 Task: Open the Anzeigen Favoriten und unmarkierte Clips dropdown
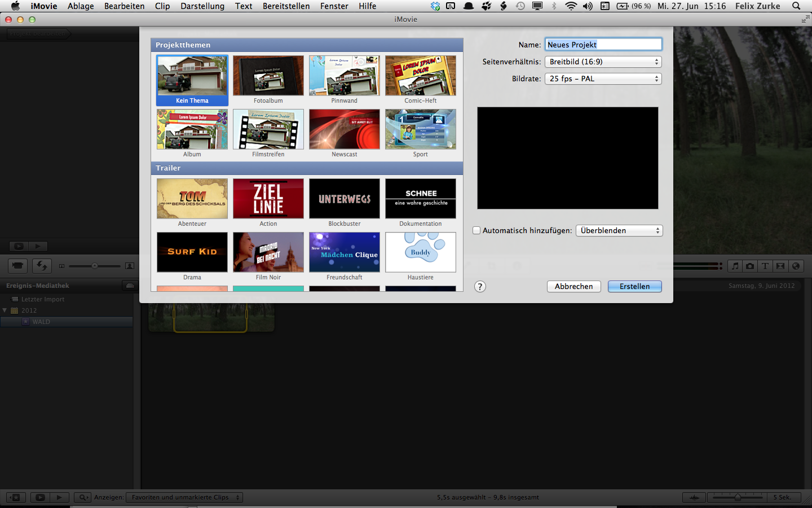(x=184, y=497)
